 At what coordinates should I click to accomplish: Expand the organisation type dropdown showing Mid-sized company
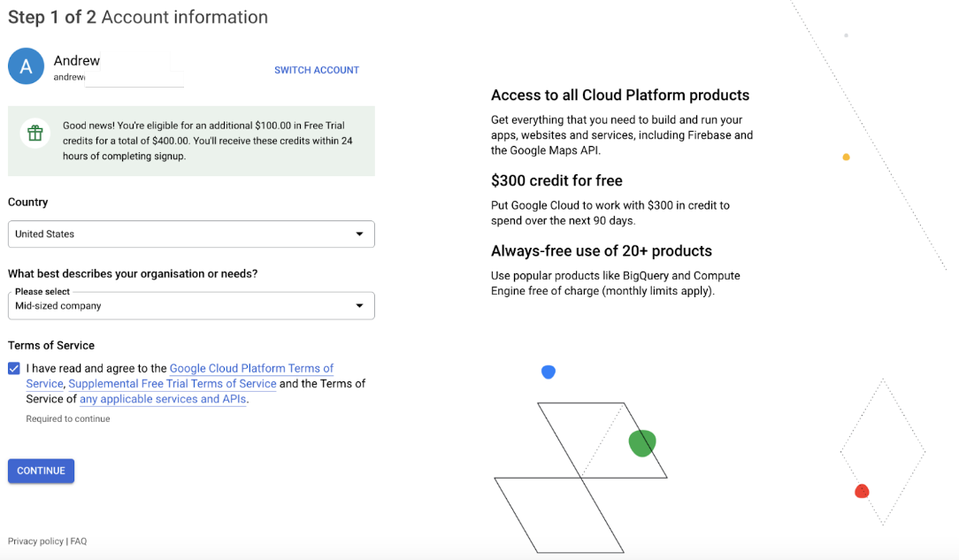(191, 306)
